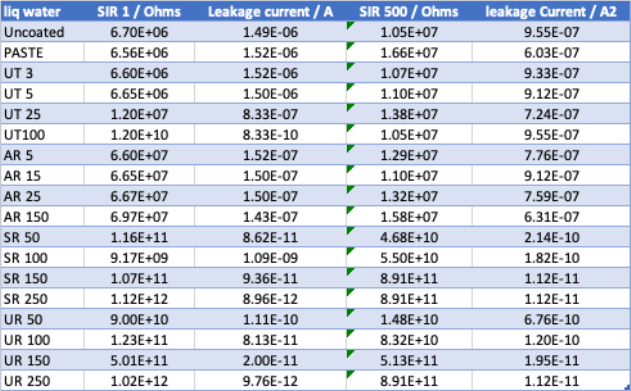Click the "AR 25" row label
Screen dimensions: 631x391
(22, 196)
